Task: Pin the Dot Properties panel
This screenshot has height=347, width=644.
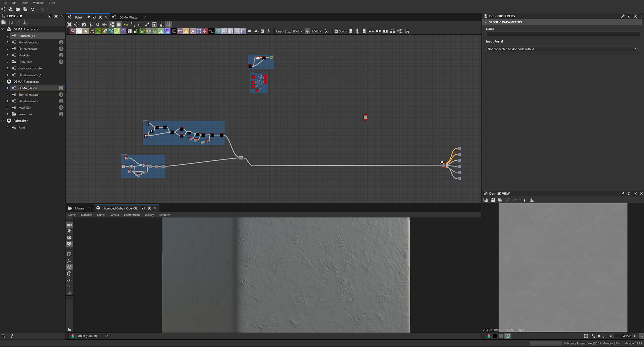Action: [x=623, y=16]
